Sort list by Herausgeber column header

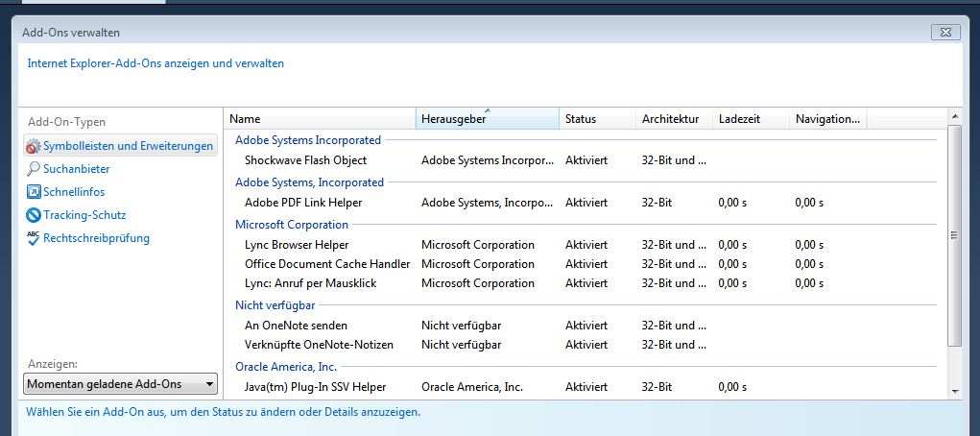click(x=487, y=119)
